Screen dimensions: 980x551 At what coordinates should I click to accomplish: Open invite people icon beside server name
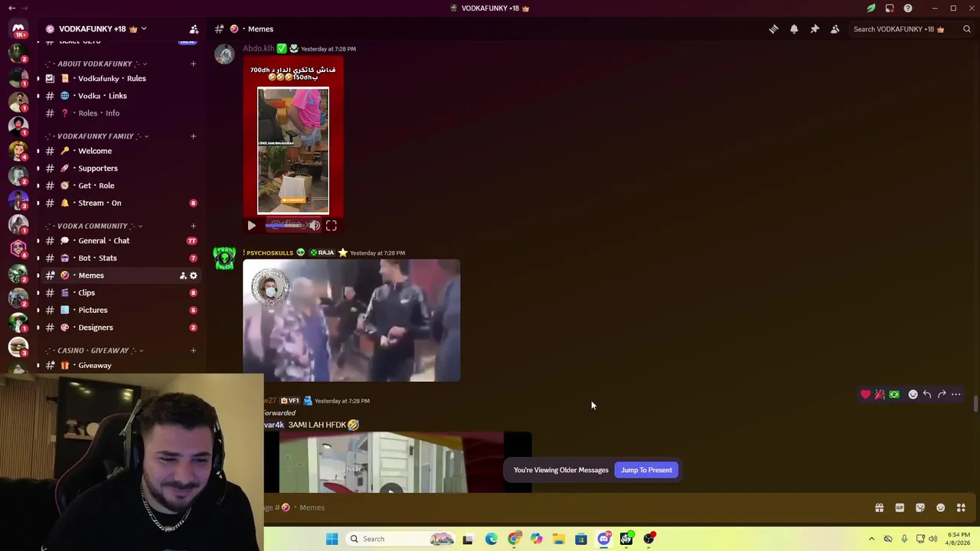tap(194, 29)
